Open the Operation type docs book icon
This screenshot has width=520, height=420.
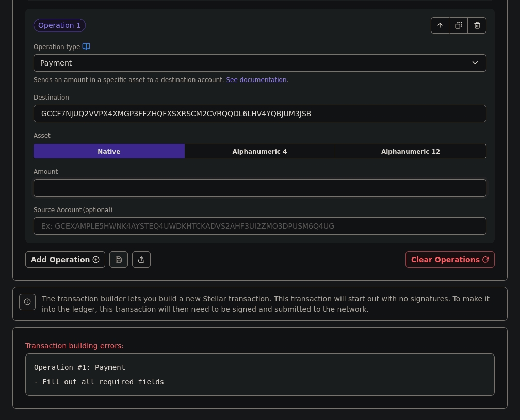pos(86,46)
